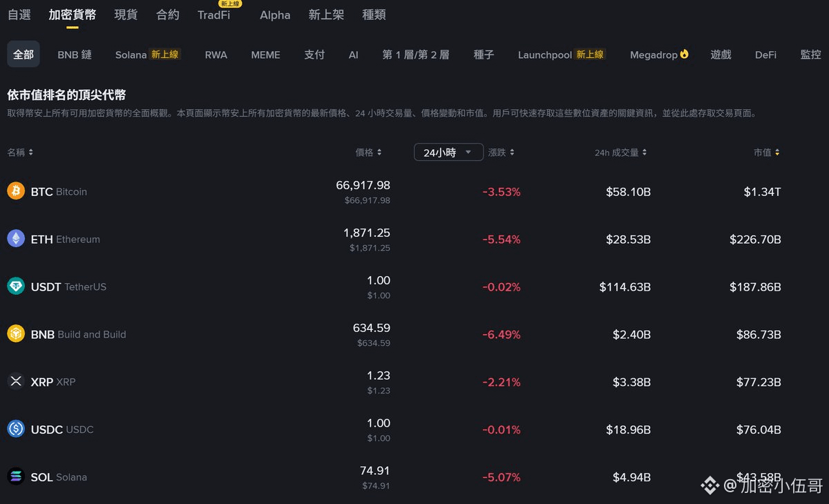Screen dimensions: 829x504
Task: Filter by 支付 category
Action: 314,55
